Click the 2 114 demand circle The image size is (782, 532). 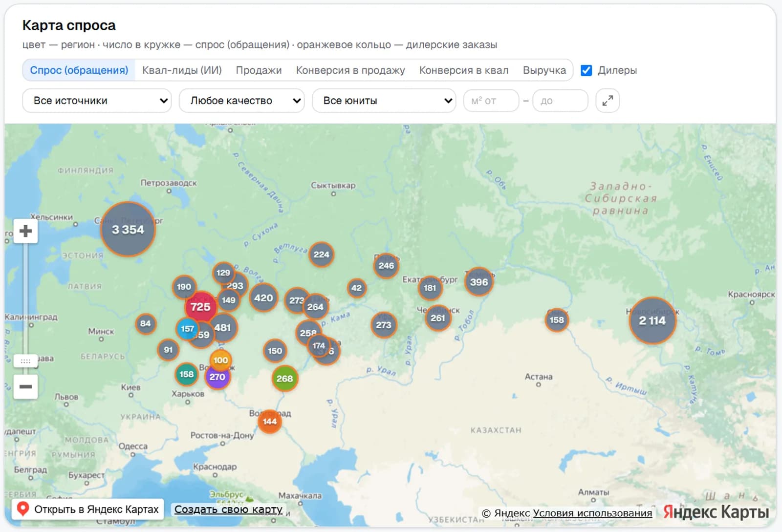652,320
